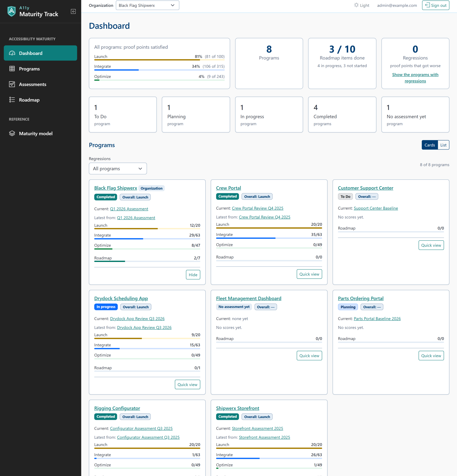Open Assessments in the sidebar menu
The width and height of the screenshot is (457, 476).
pos(40,84)
